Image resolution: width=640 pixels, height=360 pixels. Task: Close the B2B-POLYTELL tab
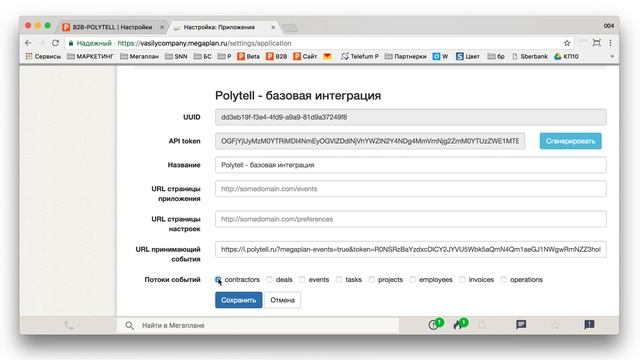(162, 27)
